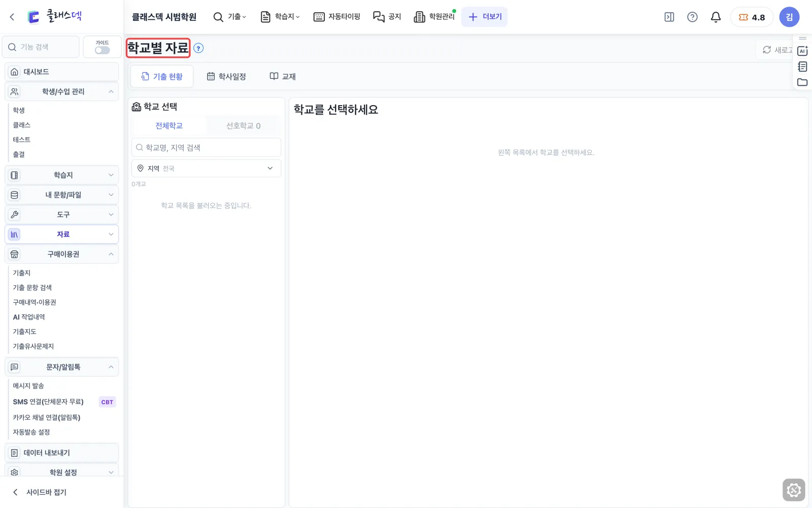The width and height of the screenshot is (812, 508).
Task: Click the 기능 검색 input field
Action: point(41,47)
